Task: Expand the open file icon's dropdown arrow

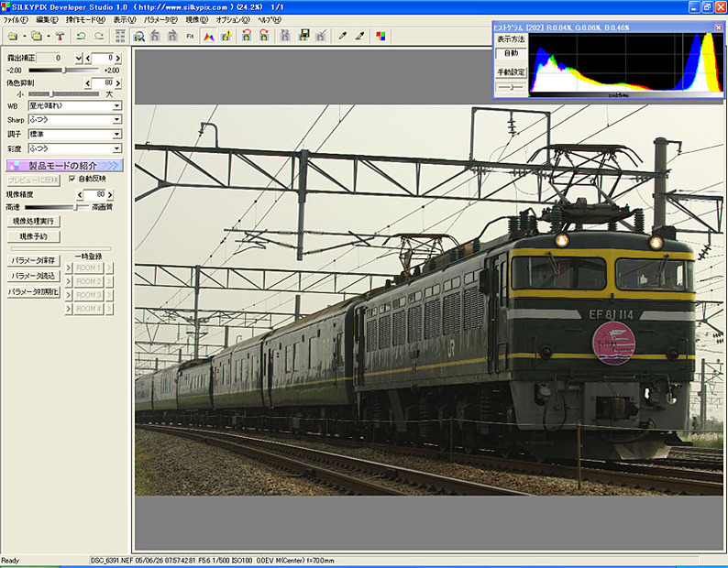Action: click(24, 37)
